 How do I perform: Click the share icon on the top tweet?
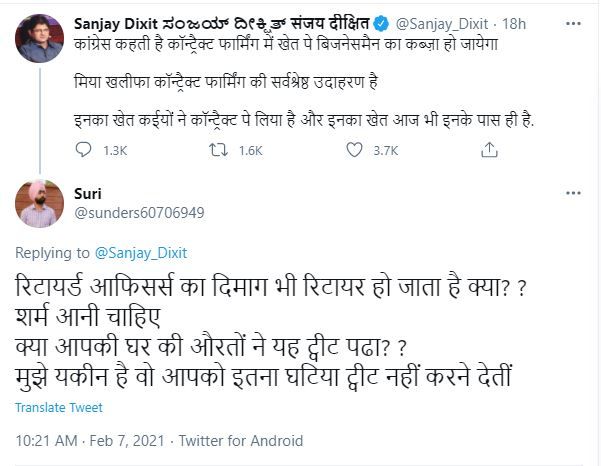click(x=489, y=150)
